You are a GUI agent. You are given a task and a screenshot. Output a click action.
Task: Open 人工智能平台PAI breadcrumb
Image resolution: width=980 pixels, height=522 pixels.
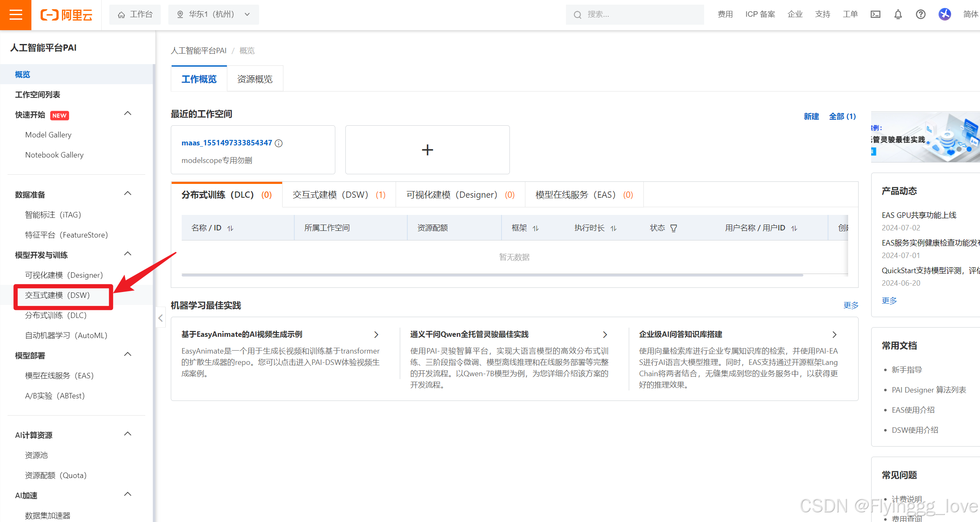click(198, 51)
